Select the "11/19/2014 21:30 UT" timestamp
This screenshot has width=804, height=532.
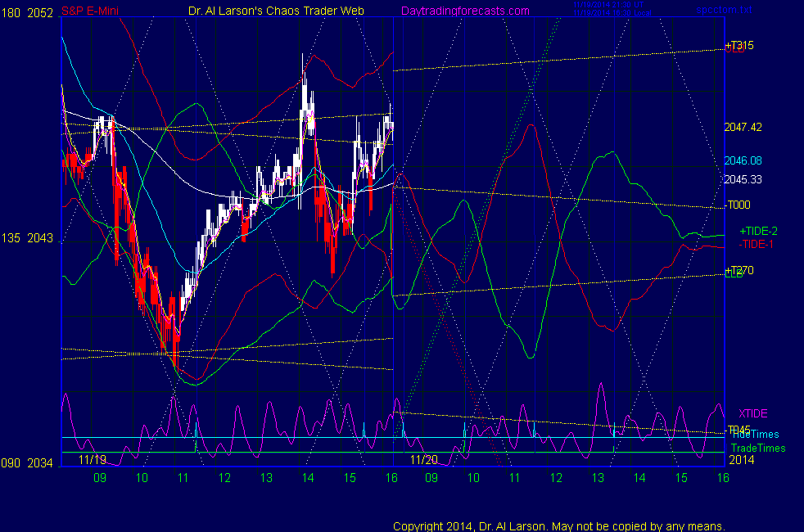[x=608, y=5]
